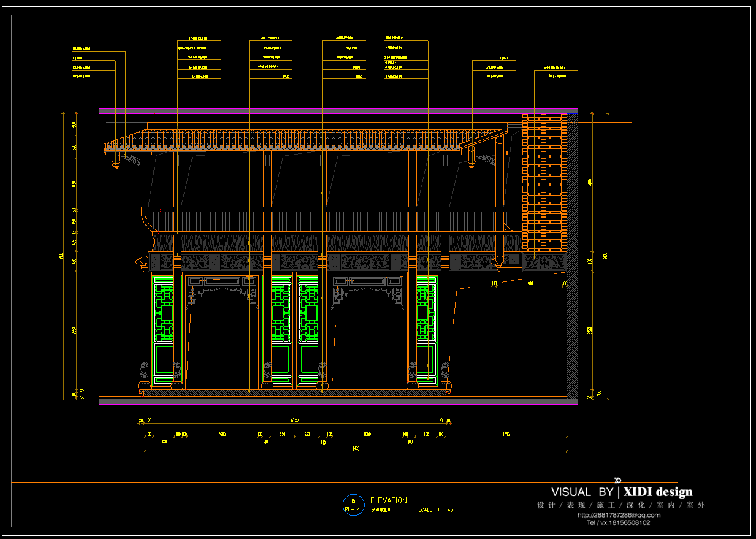Click the VISUAL BY XIDI design watermark
This screenshot has height=539, width=756.
[x=622, y=492]
